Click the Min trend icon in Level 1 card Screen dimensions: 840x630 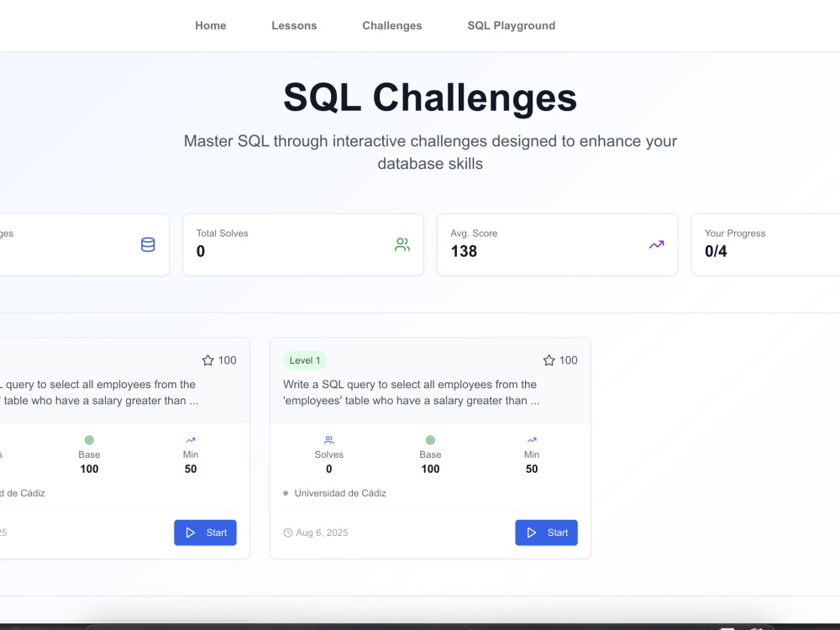pos(532,440)
